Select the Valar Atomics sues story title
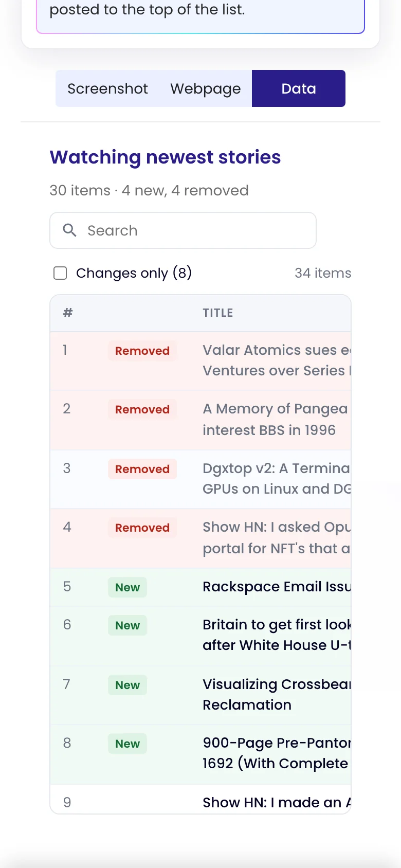The image size is (401, 868). pos(277,360)
